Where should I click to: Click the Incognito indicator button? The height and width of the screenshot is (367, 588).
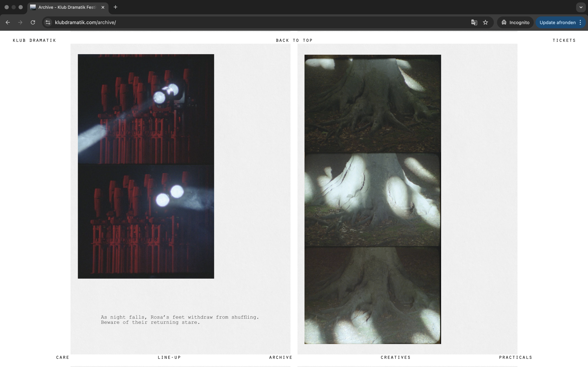tap(515, 22)
